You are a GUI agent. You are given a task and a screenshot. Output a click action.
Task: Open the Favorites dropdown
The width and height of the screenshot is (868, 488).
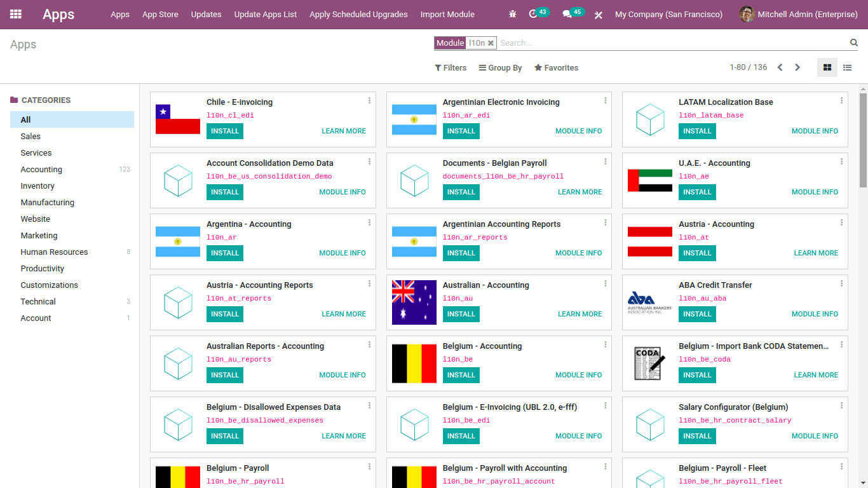(x=556, y=67)
